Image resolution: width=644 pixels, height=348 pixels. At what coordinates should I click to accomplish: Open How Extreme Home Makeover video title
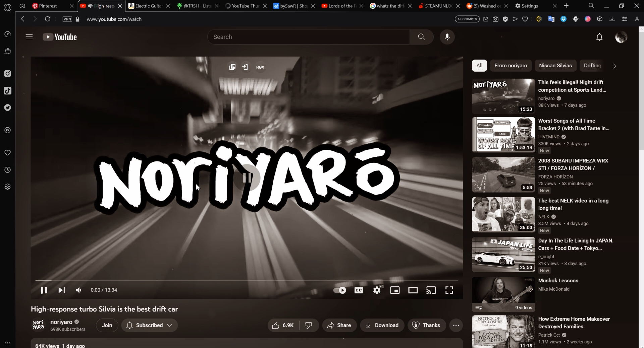pos(574,323)
